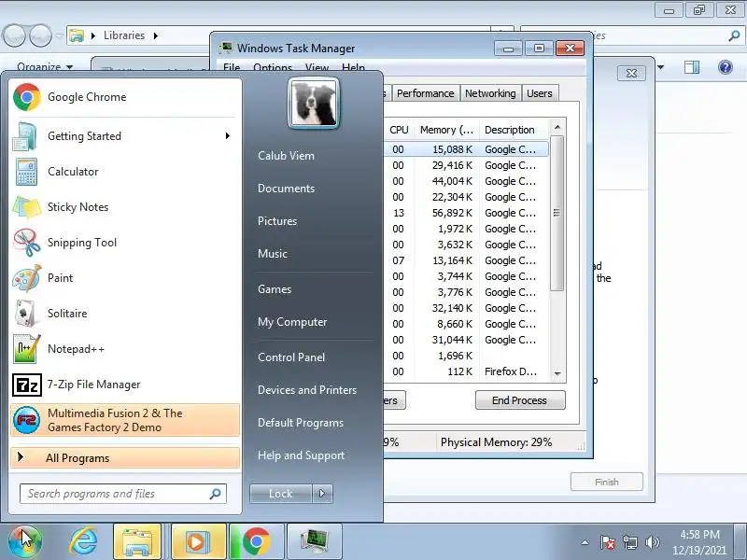Viewport: 747px width, 560px height.
Task: Open Task Manager View menu
Action: point(317,67)
